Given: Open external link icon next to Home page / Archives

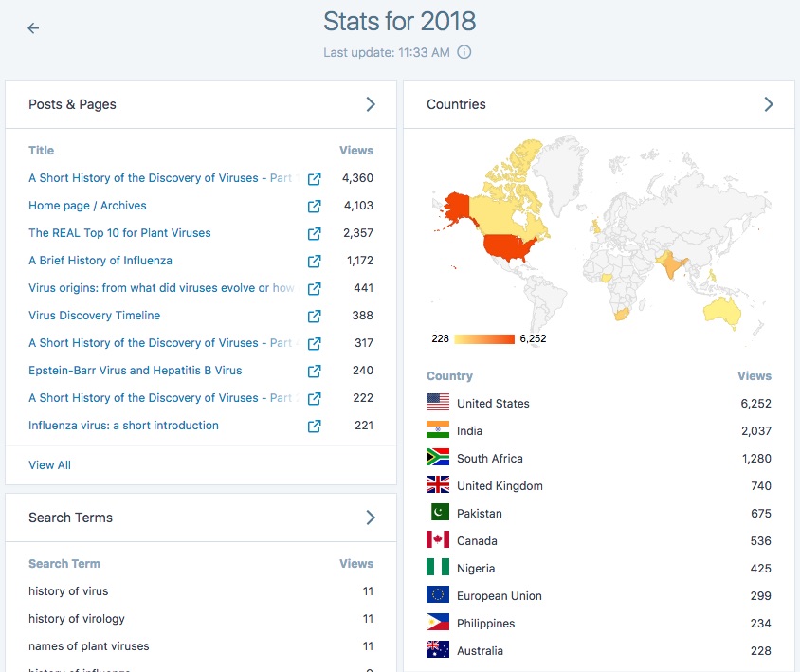Looking at the screenshot, I should click(x=314, y=206).
